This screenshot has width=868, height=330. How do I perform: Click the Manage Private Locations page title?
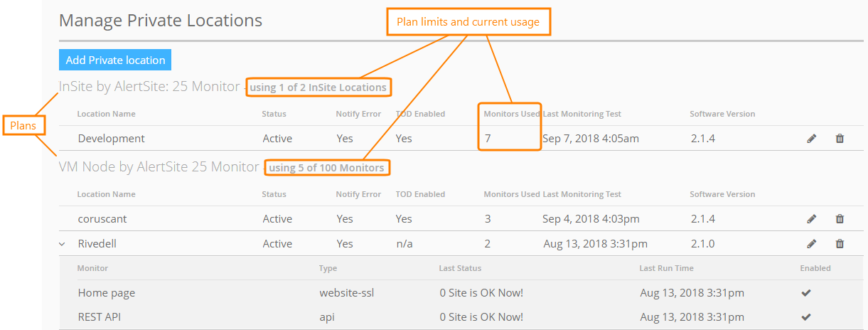click(x=161, y=20)
